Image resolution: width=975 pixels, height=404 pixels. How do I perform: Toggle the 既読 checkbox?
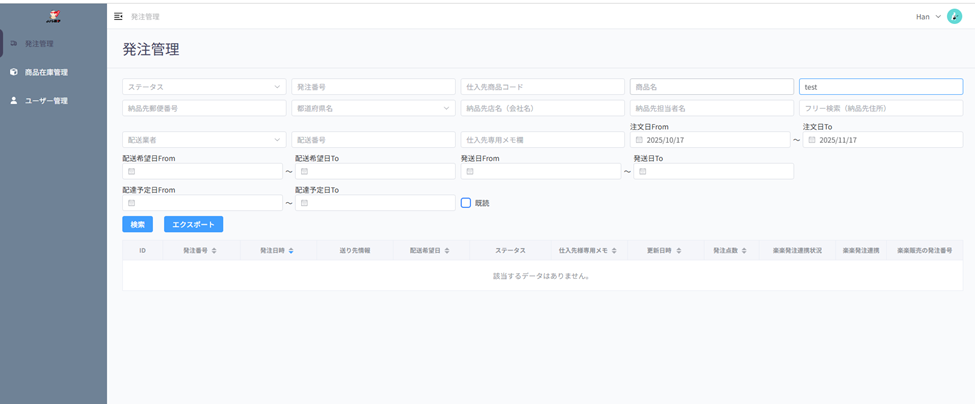466,203
